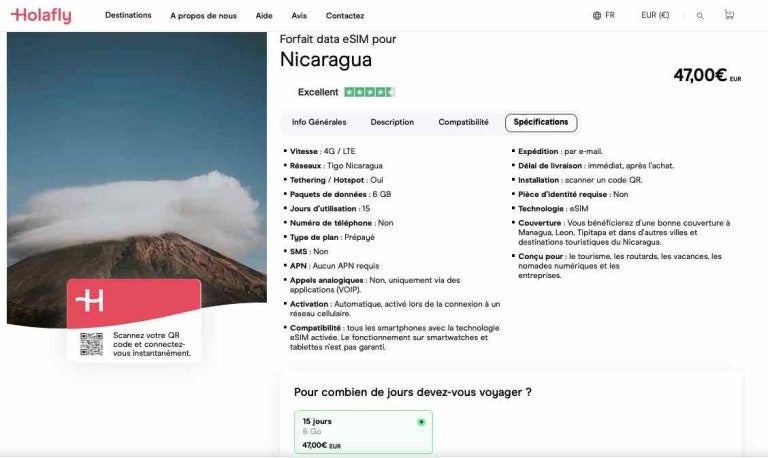Viewport: 768px width, 458px height.
Task: Click the Holafly H card logo
Action: click(90, 300)
